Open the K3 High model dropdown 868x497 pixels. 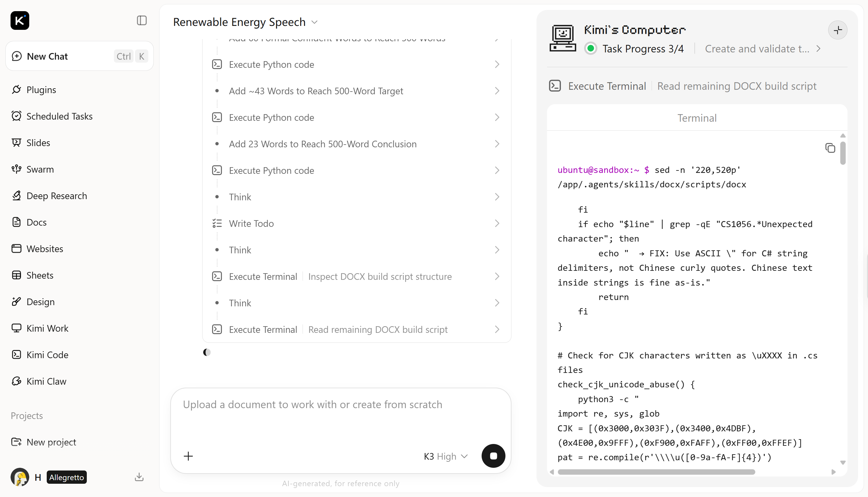[446, 456]
